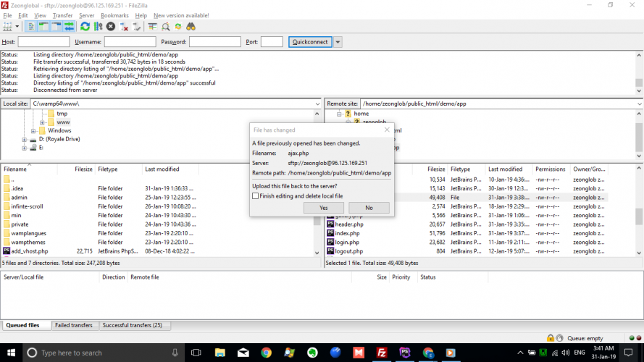Select logout.php in remote list
Image resolution: width=644 pixels, height=362 pixels.
pyautogui.click(x=348, y=251)
